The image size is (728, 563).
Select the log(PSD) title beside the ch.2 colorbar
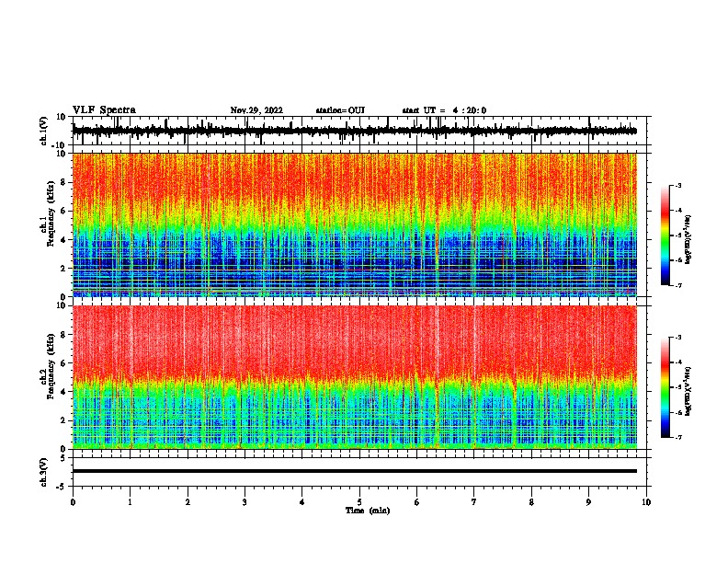tap(688, 391)
